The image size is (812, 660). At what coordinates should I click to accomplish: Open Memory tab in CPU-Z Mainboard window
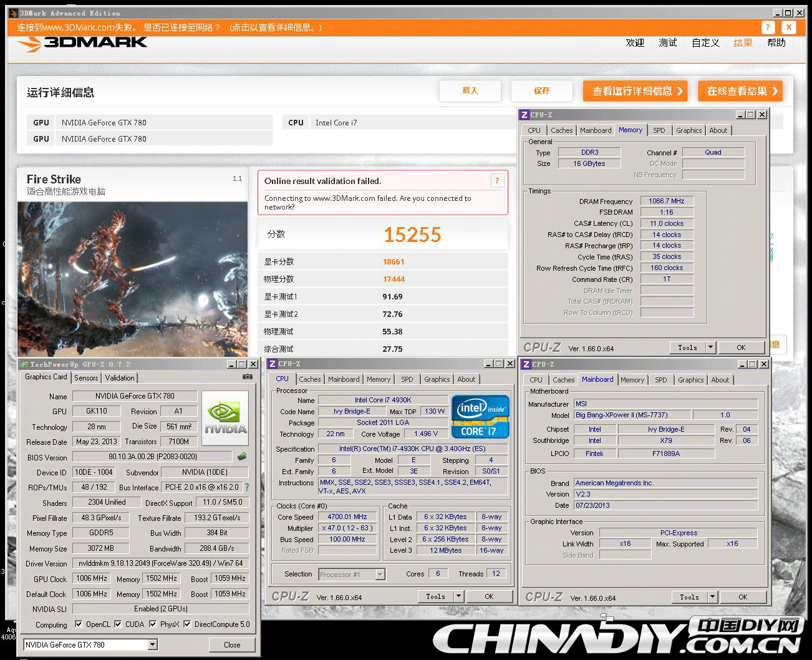pyautogui.click(x=632, y=380)
